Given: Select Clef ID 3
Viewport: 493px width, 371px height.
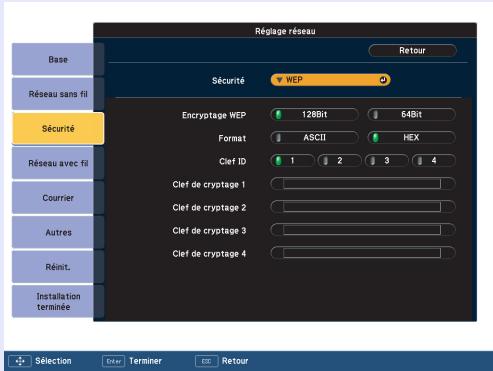Looking at the screenshot, I should [x=387, y=161].
